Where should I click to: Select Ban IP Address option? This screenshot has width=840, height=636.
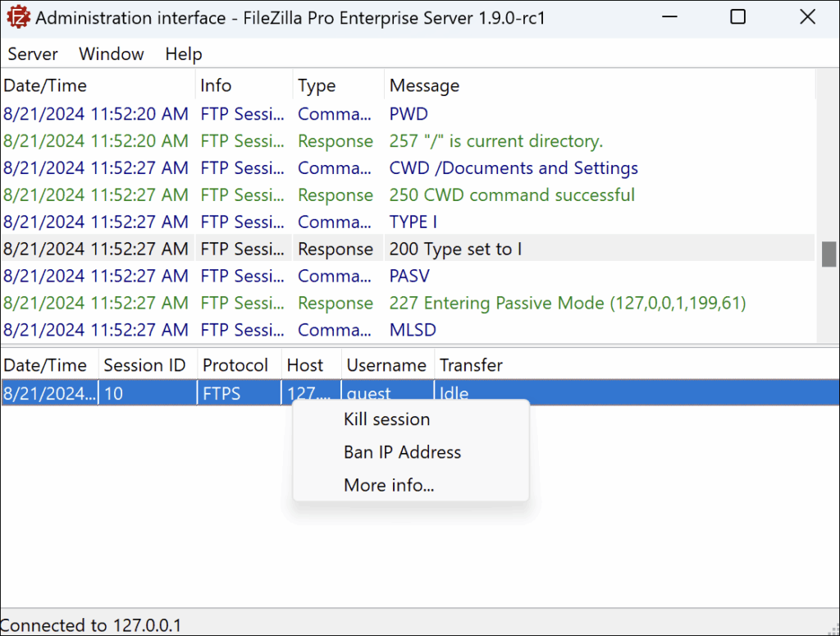click(402, 452)
